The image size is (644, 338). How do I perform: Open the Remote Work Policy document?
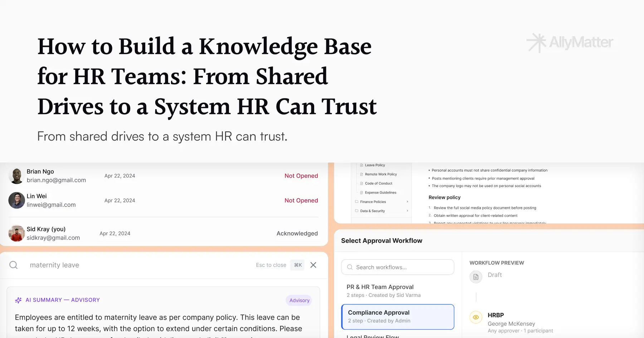(381, 174)
